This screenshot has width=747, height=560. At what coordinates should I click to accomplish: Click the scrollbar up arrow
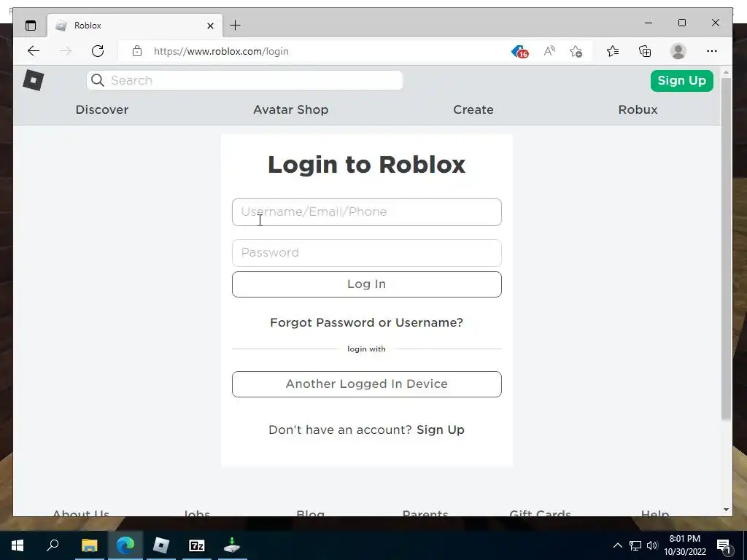(x=726, y=73)
